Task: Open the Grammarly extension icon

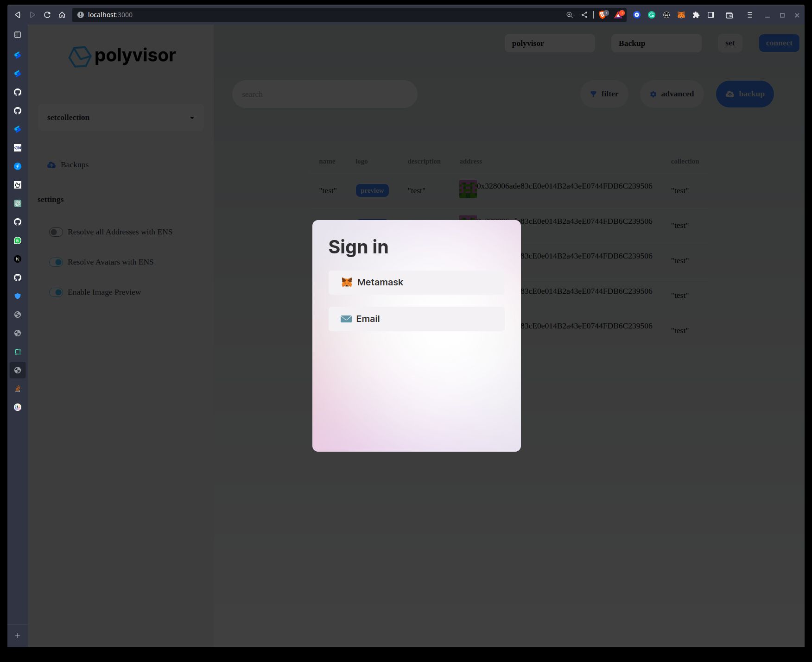Action: pos(652,15)
